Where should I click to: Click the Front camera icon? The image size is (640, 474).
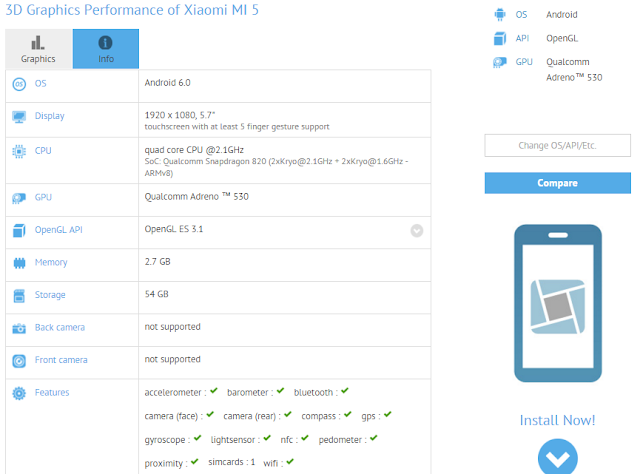19,361
